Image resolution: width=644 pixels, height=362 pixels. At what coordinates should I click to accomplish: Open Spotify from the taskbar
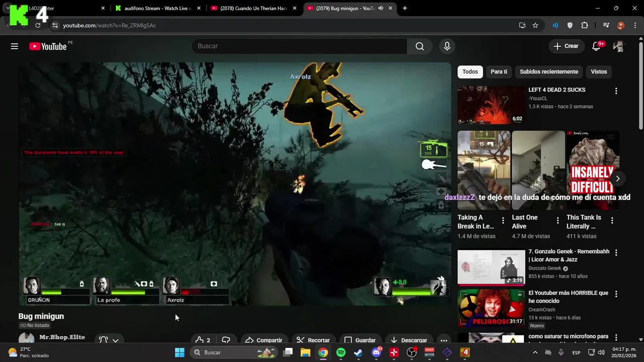341,352
